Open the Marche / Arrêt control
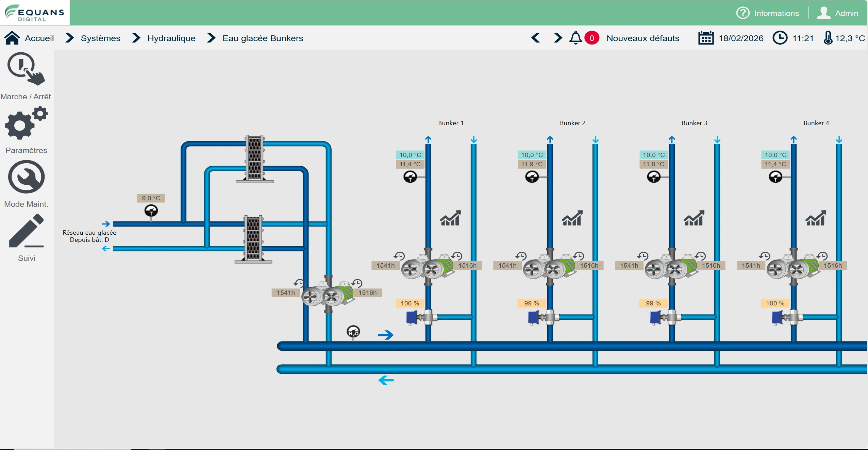The width and height of the screenshot is (868, 450). (26, 69)
